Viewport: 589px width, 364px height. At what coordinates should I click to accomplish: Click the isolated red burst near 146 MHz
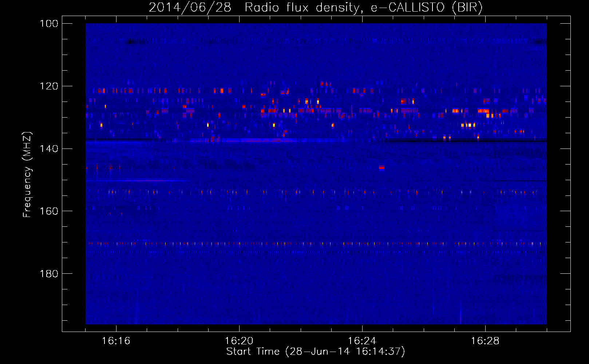pyautogui.click(x=382, y=167)
